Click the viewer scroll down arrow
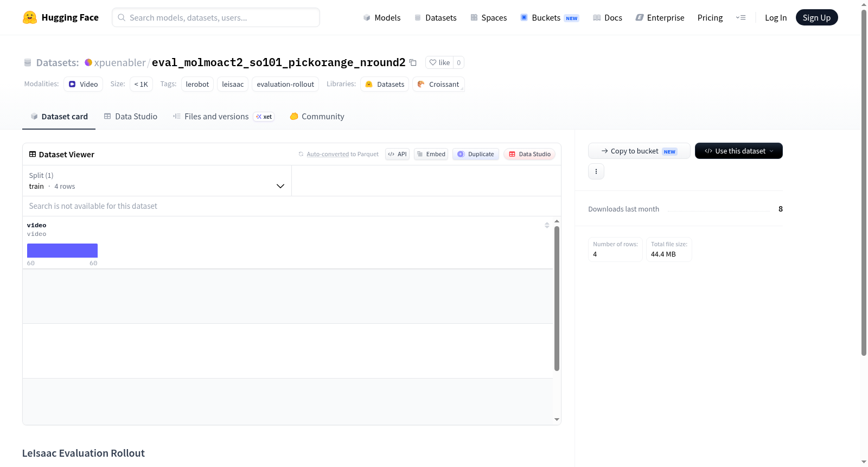 click(557, 419)
